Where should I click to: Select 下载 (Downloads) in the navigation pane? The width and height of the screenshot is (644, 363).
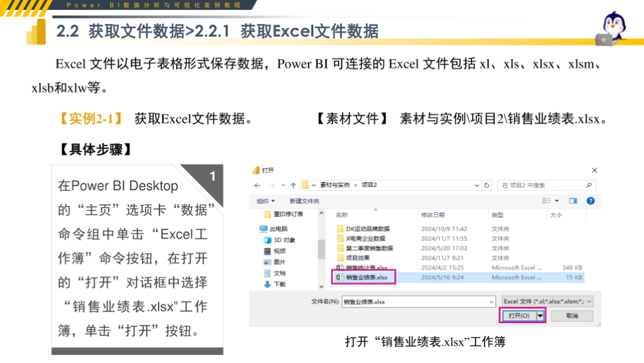pos(275,284)
